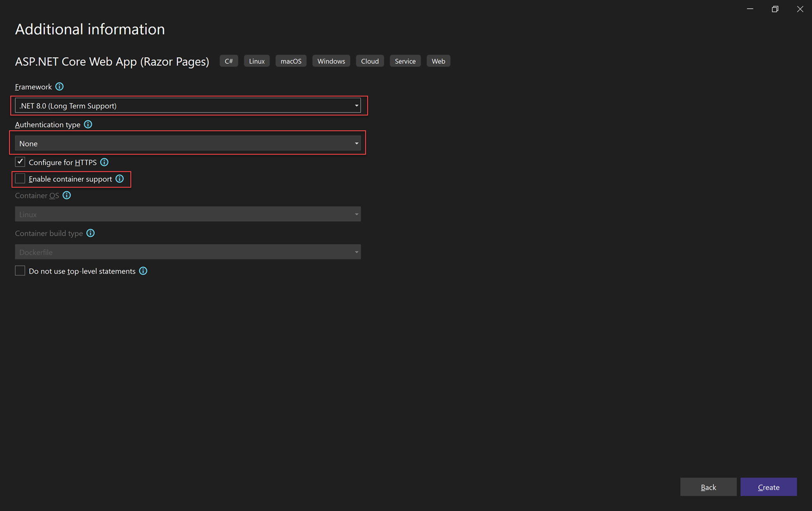This screenshot has height=511, width=812.
Task: Toggle Do not use top-level statements checkbox
Action: click(19, 271)
